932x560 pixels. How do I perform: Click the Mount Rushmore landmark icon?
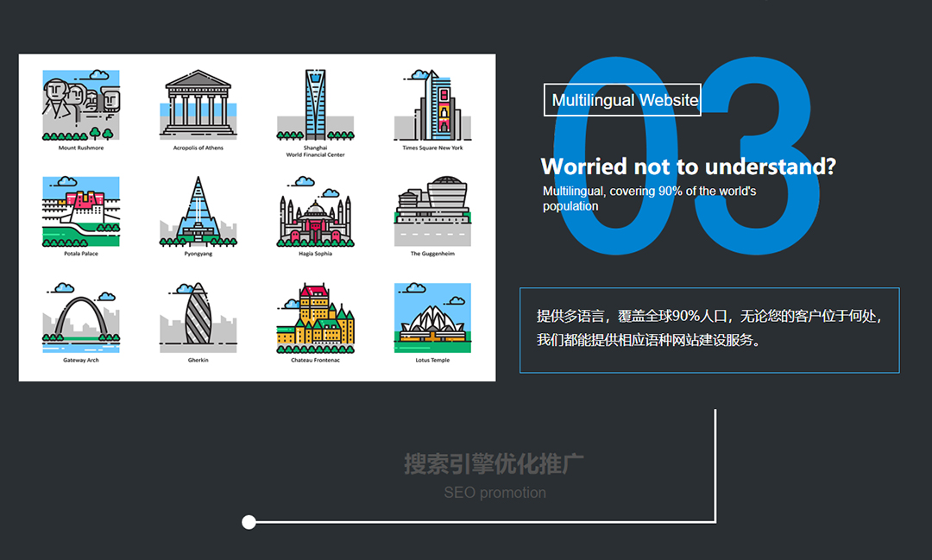click(81, 105)
